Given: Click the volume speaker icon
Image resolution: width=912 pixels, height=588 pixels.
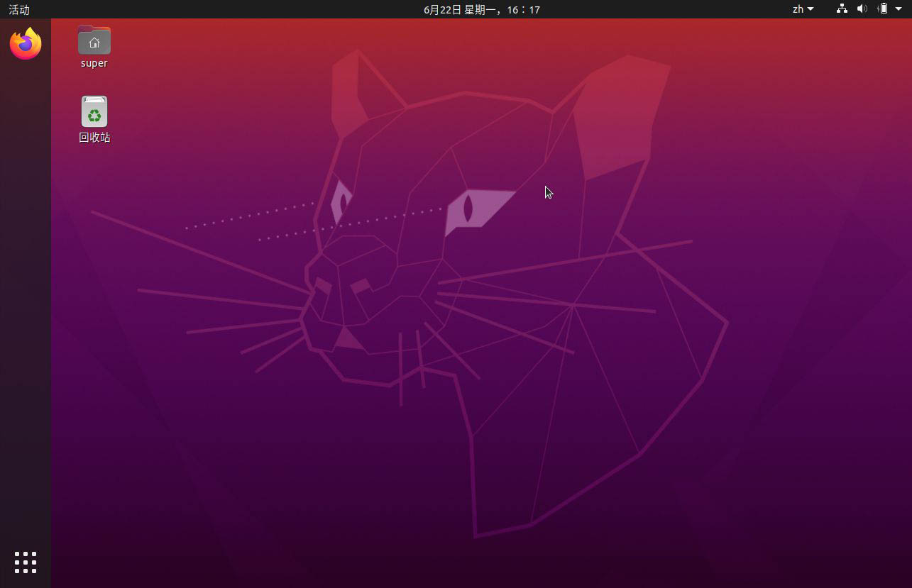Looking at the screenshot, I should click(x=862, y=9).
